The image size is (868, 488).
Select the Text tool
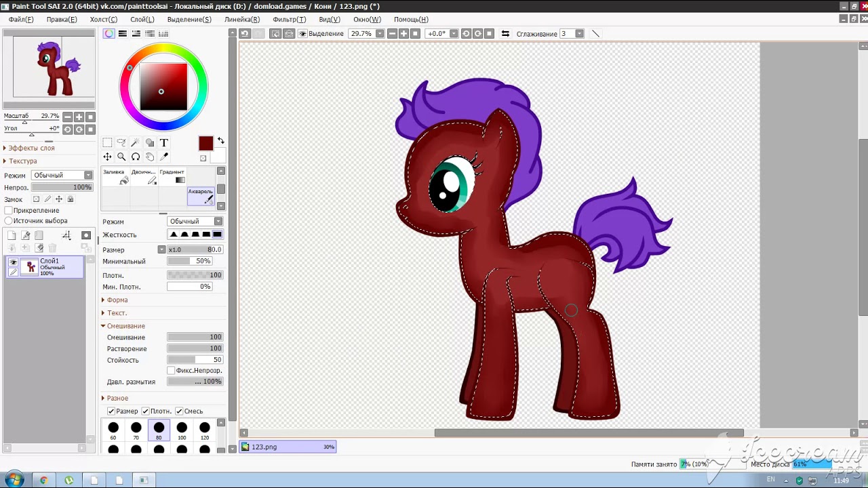point(164,142)
